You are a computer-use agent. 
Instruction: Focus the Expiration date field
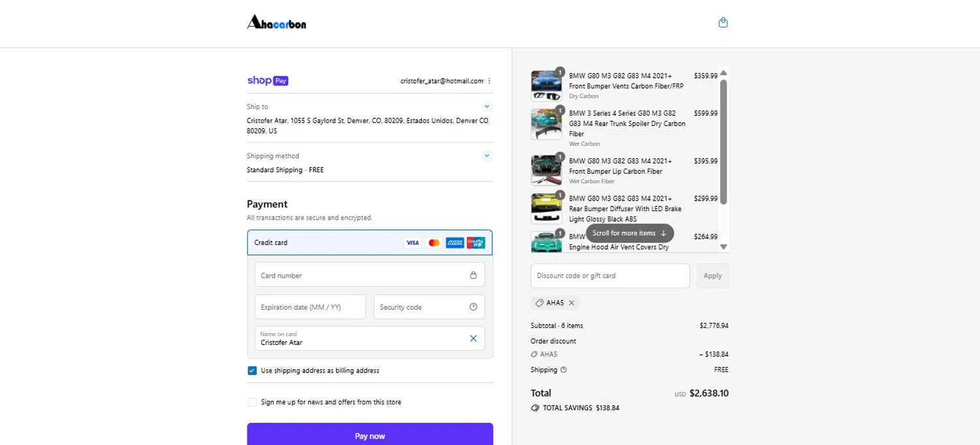click(x=310, y=307)
